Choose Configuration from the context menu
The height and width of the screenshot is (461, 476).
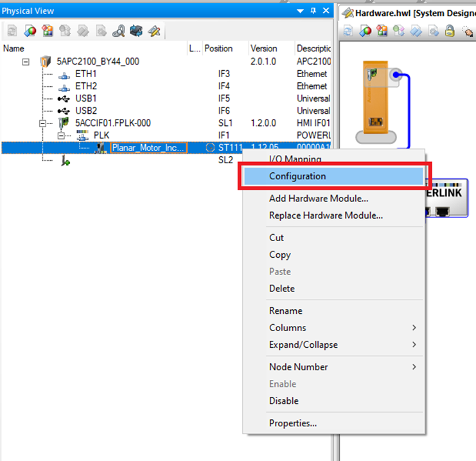(x=297, y=176)
